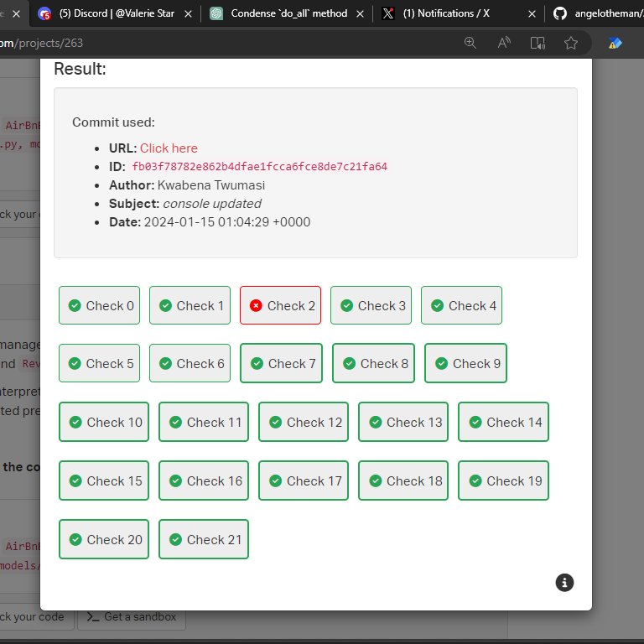Click the Commit used: label

(x=113, y=122)
